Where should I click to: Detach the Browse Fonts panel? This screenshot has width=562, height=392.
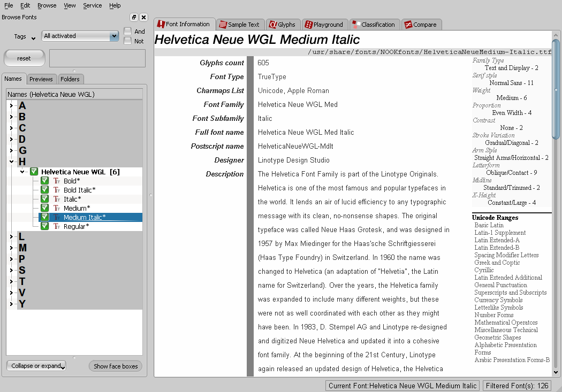134,17
